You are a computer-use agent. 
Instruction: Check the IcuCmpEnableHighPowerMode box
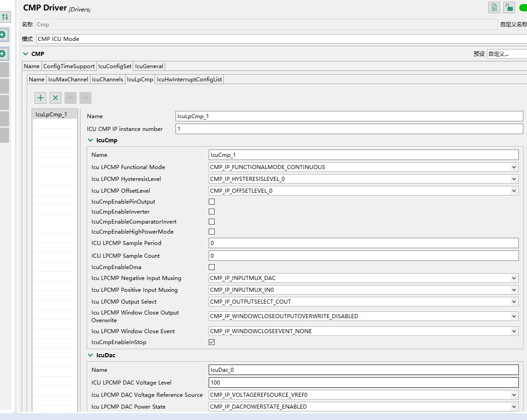[x=211, y=232]
